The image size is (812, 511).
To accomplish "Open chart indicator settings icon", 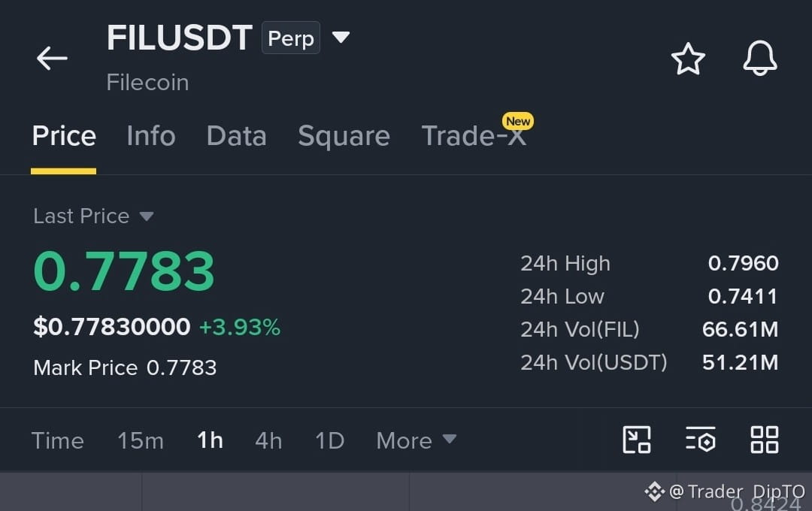I will [x=701, y=440].
